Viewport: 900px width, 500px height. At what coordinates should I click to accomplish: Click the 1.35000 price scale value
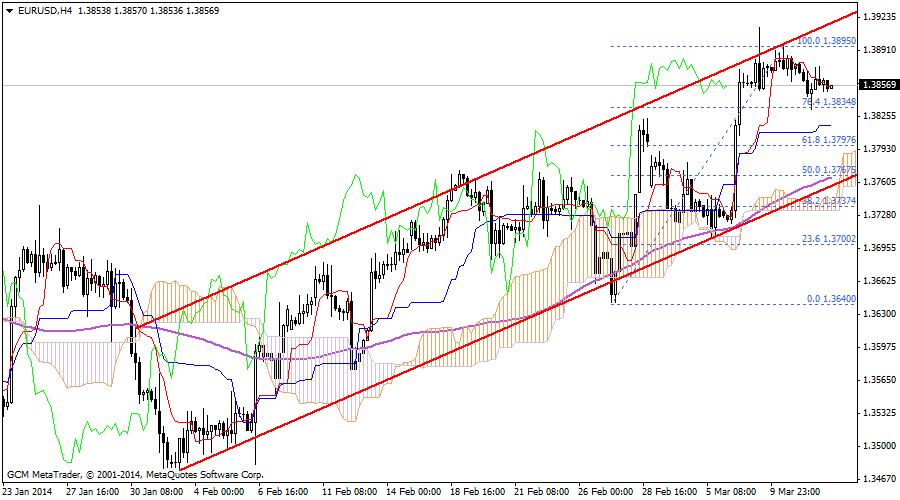point(879,446)
